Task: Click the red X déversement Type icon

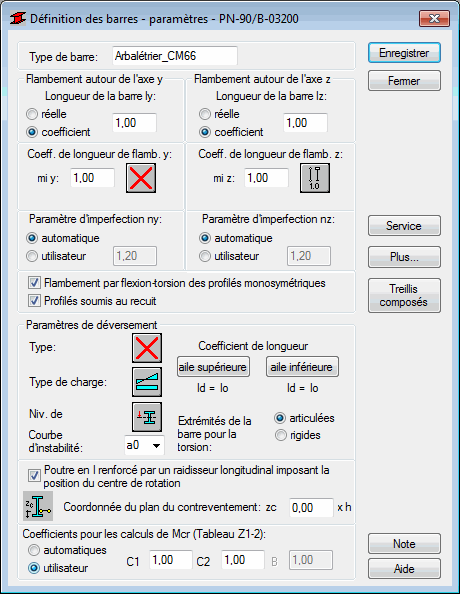Action: click(147, 348)
